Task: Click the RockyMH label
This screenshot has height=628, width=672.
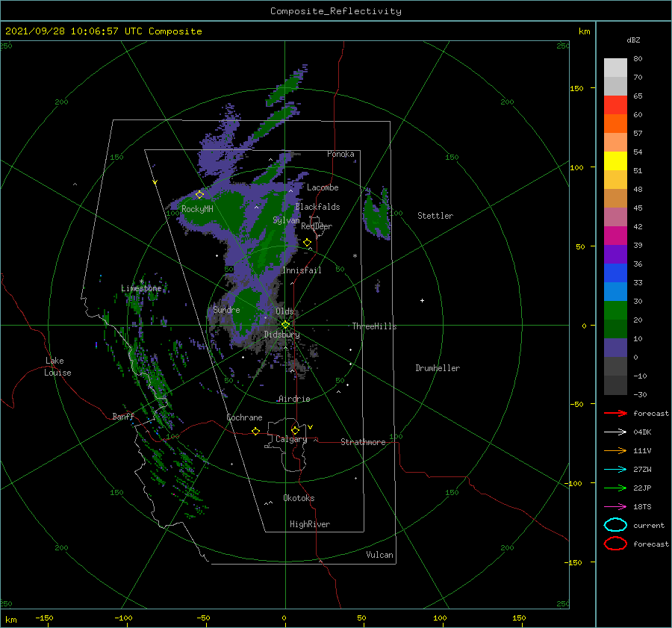Action: tap(197, 209)
